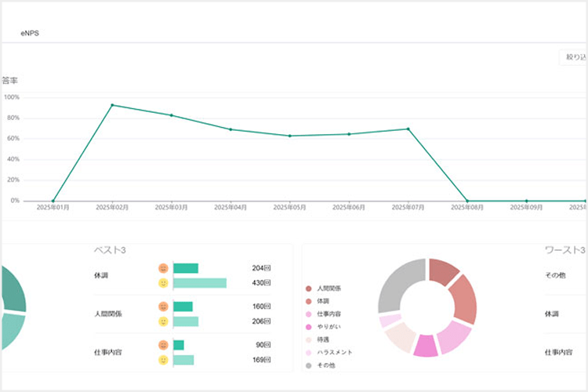Click the 人間関係 label in ベスト3 list
The height and width of the screenshot is (392, 588).
(x=108, y=314)
